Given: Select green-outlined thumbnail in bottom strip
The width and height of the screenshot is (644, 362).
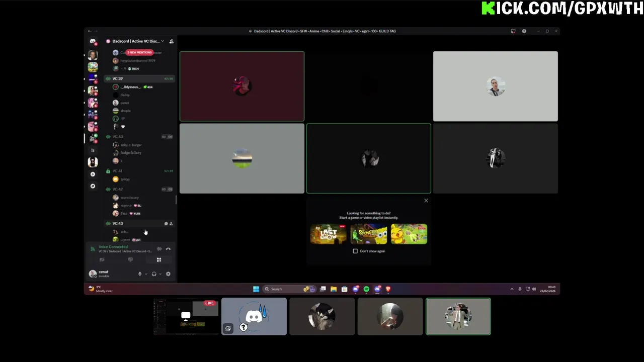Looking at the screenshot, I should tap(458, 316).
